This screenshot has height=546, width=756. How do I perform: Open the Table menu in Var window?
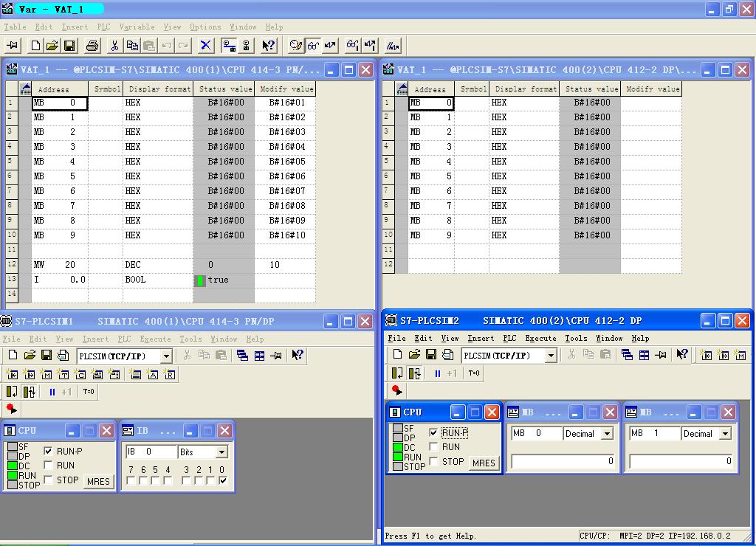pyautogui.click(x=15, y=27)
